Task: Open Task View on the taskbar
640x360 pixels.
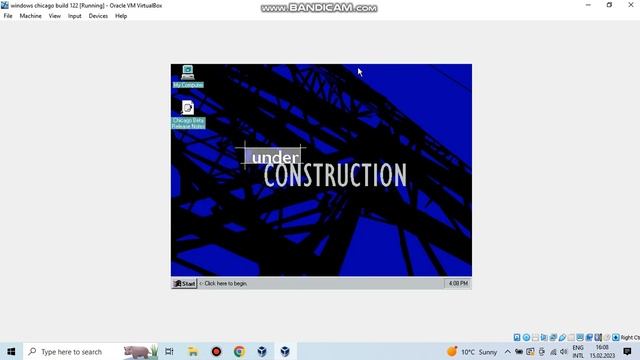Action: (169, 351)
